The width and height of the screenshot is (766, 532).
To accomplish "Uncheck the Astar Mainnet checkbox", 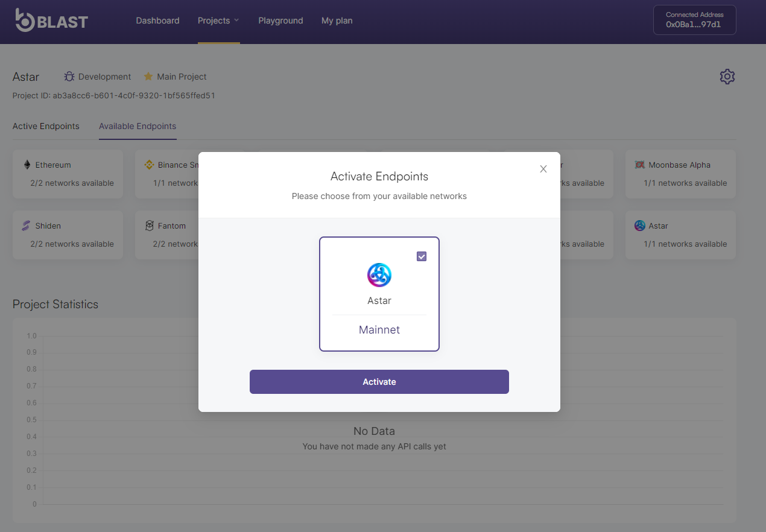I will click(422, 256).
